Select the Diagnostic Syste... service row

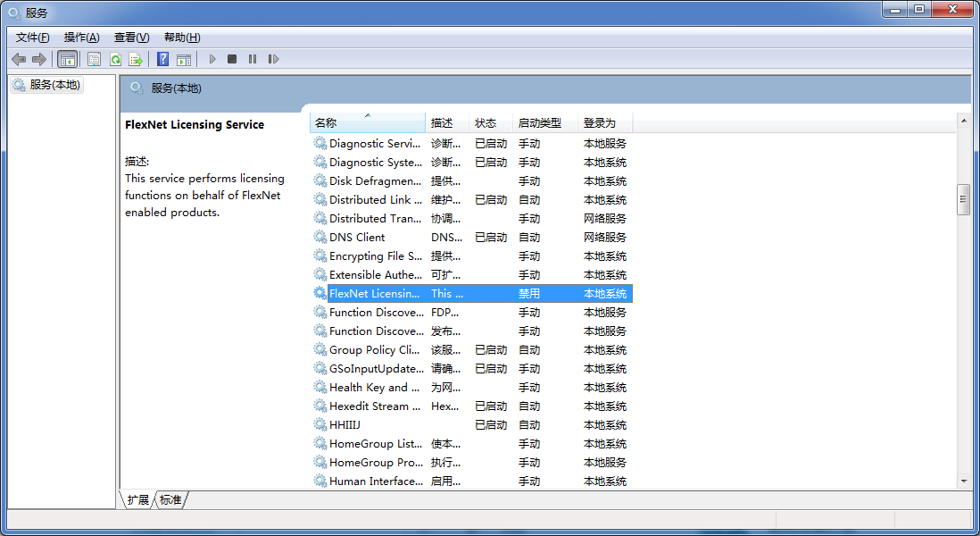pos(472,162)
